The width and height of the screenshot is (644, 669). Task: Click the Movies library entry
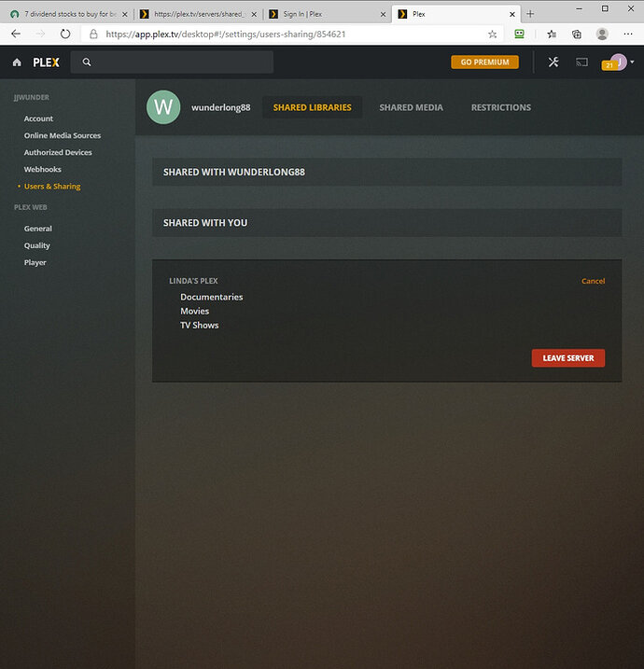(195, 311)
